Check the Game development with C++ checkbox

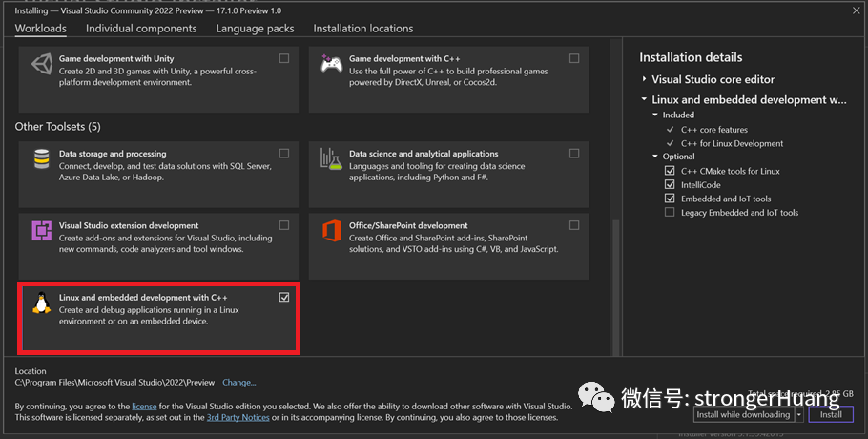click(574, 58)
